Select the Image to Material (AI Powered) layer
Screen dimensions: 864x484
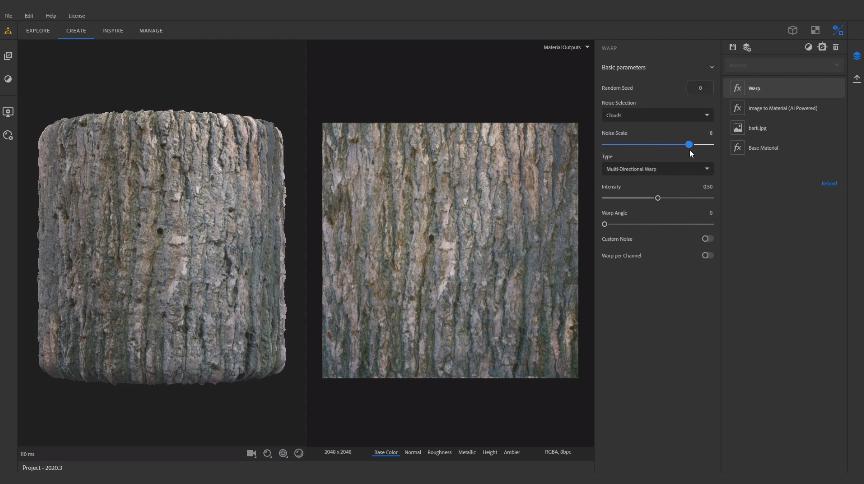[783, 108]
